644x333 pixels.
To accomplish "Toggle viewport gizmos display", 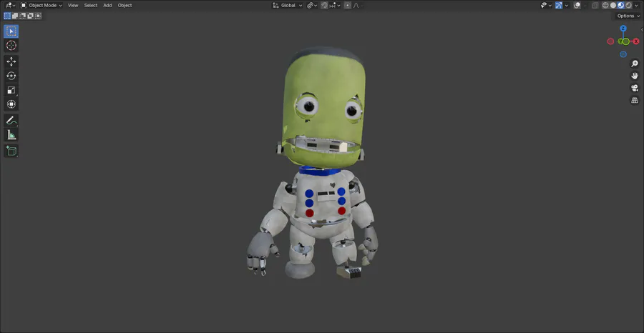I will click(559, 5).
